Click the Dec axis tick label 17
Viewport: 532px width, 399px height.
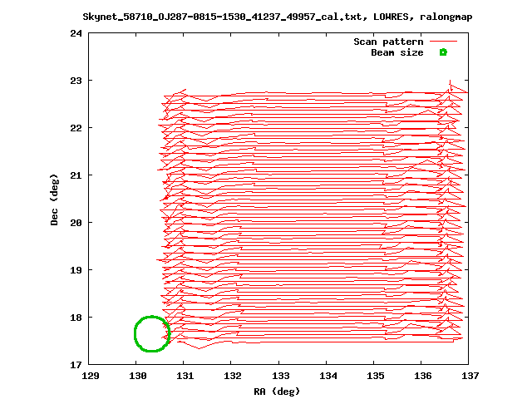click(76, 365)
